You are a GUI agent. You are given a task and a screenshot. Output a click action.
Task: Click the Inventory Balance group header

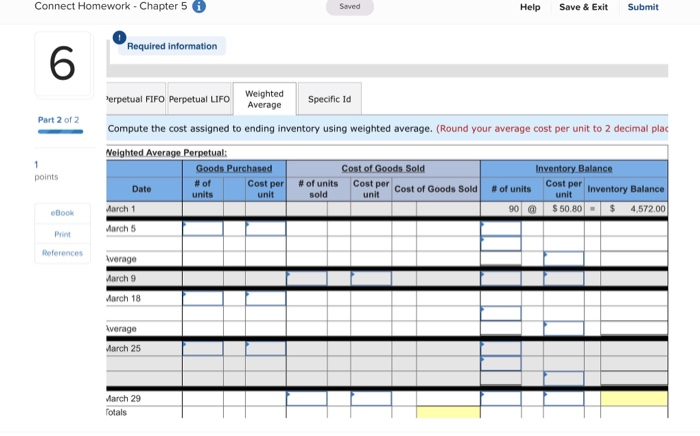click(574, 168)
